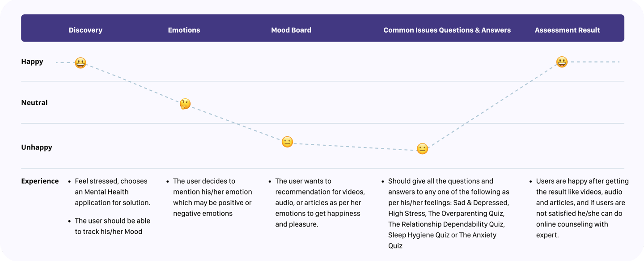Click the grinning emoji under Discovery
The height and width of the screenshot is (261, 644).
(80, 63)
